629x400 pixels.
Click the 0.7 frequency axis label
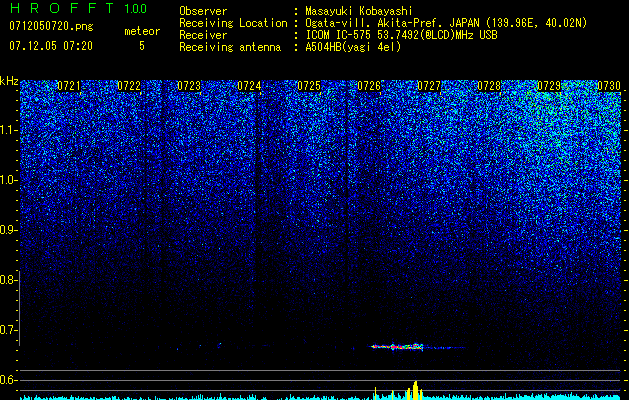[x=7, y=330]
